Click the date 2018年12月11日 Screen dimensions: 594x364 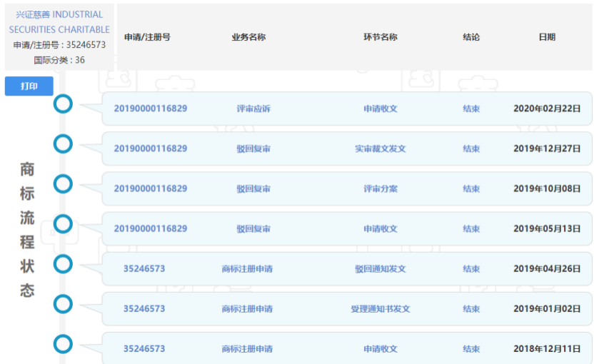point(547,349)
